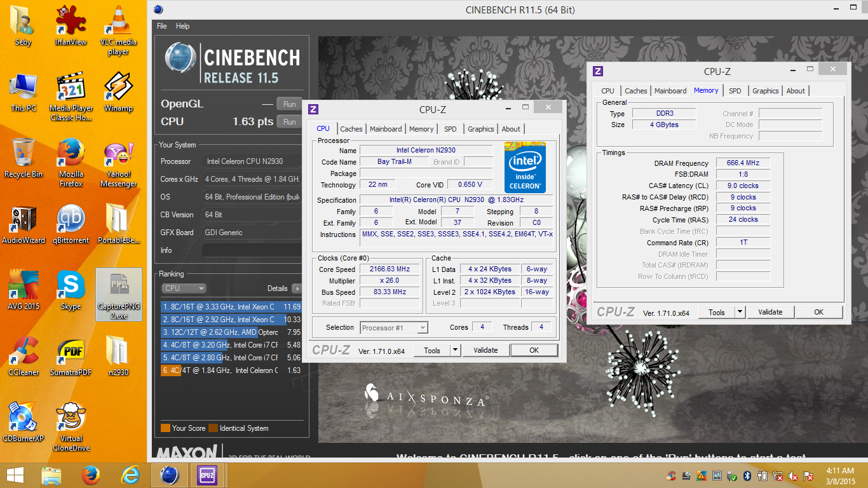Switch to CPU-Z in the taskbar

[x=208, y=475]
